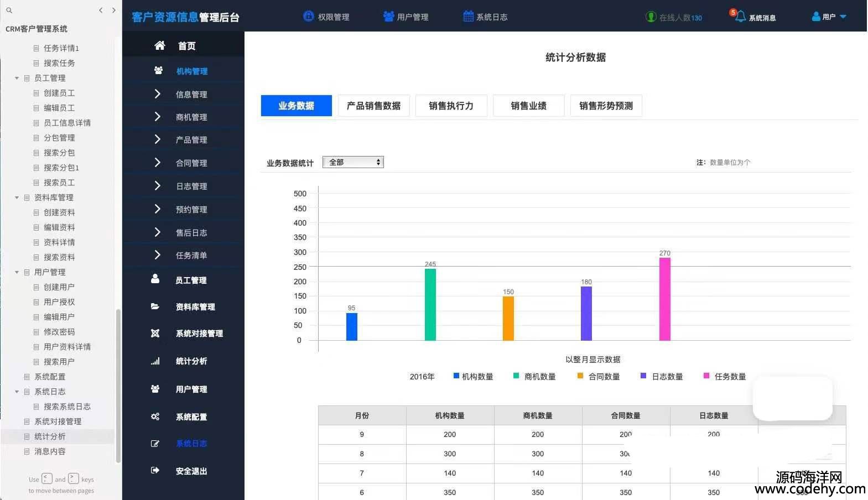Click the page icon beside 统计分析 tree item
The height and width of the screenshot is (500, 868).
[x=27, y=436]
